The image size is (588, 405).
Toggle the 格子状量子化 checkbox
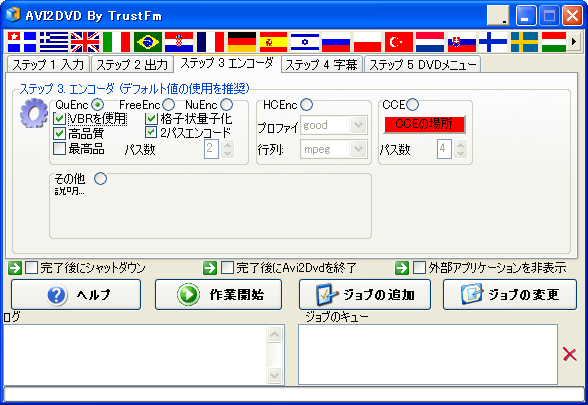151,119
